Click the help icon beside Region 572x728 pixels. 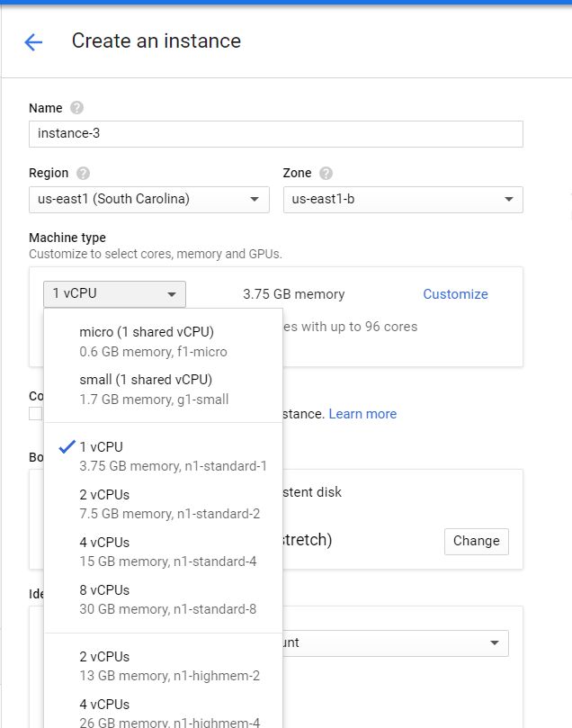click(84, 173)
